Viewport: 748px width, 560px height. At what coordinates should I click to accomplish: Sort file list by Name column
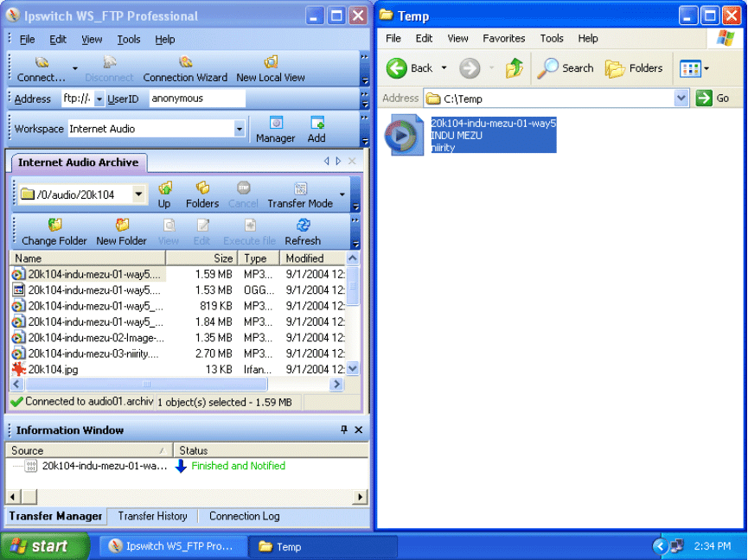pyautogui.click(x=88, y=258)
